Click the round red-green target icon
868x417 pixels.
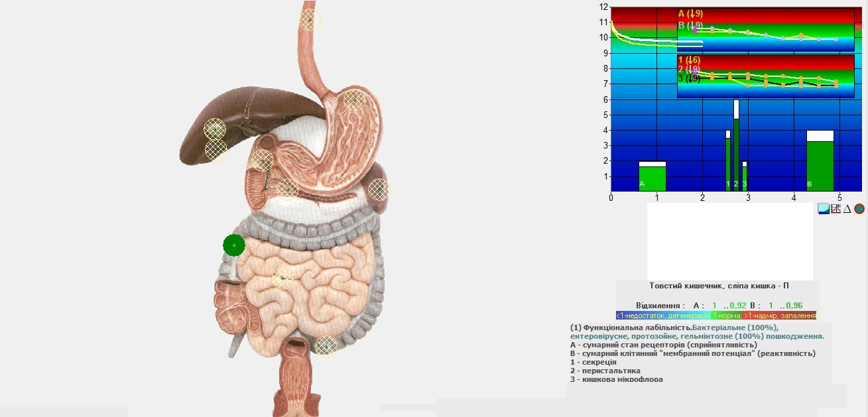(x=859, y=209)
